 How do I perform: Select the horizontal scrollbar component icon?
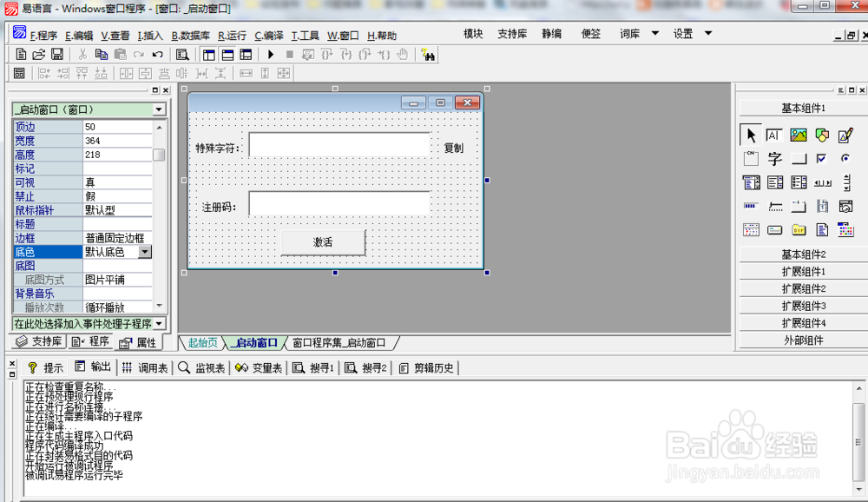pyautogui.click(x=822, y=183)
